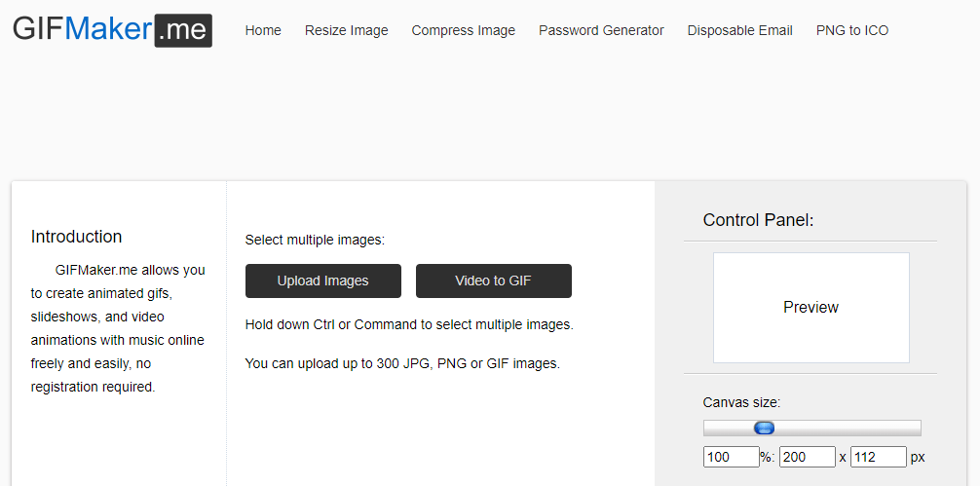The height and width of the screenshot is (486, 980).
Task: Click the Upload Images button
Action: tap(323, 281)
